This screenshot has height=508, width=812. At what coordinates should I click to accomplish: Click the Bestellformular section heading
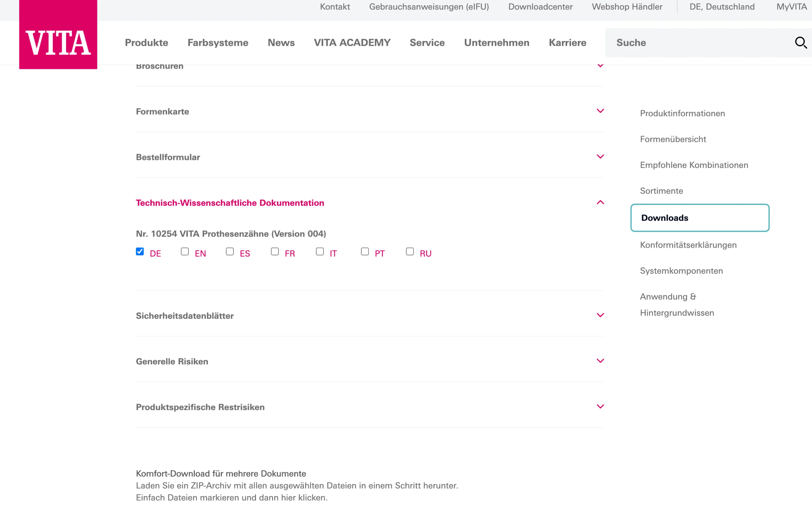[168, 157]
